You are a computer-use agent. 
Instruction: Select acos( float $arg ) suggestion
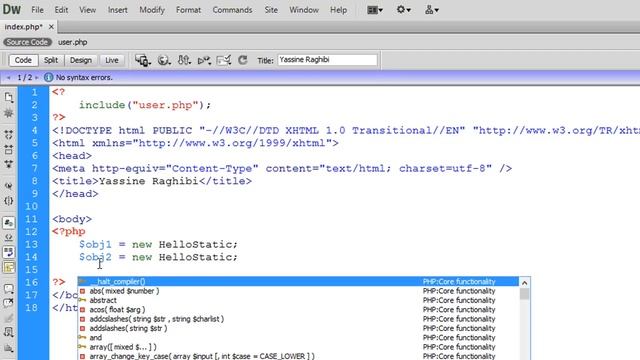(298, 310)
